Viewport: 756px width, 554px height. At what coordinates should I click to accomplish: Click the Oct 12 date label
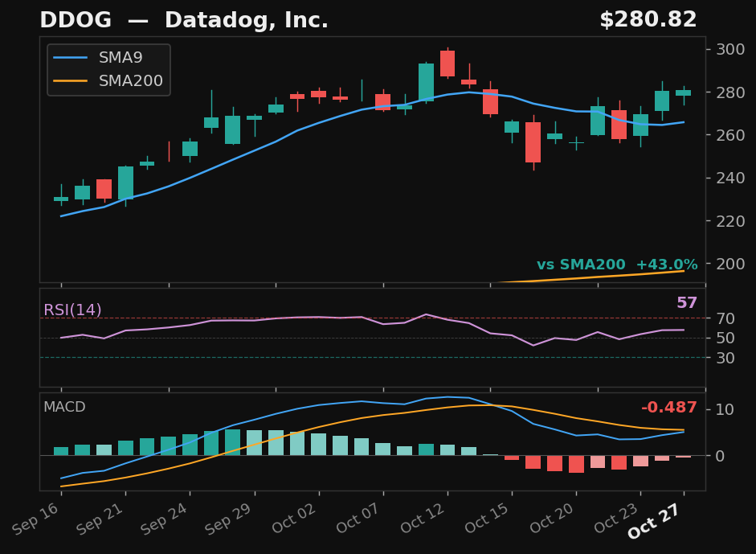pos(423,518)
